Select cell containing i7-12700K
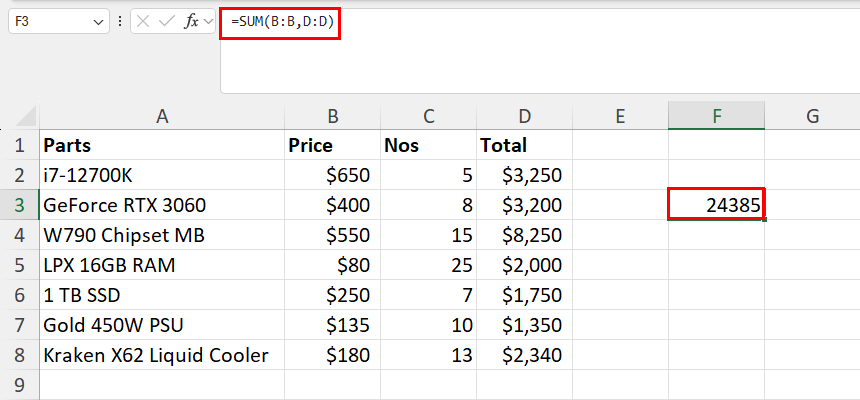The height and width of the screenshot is (400, 860). click(x=162, y=175)
